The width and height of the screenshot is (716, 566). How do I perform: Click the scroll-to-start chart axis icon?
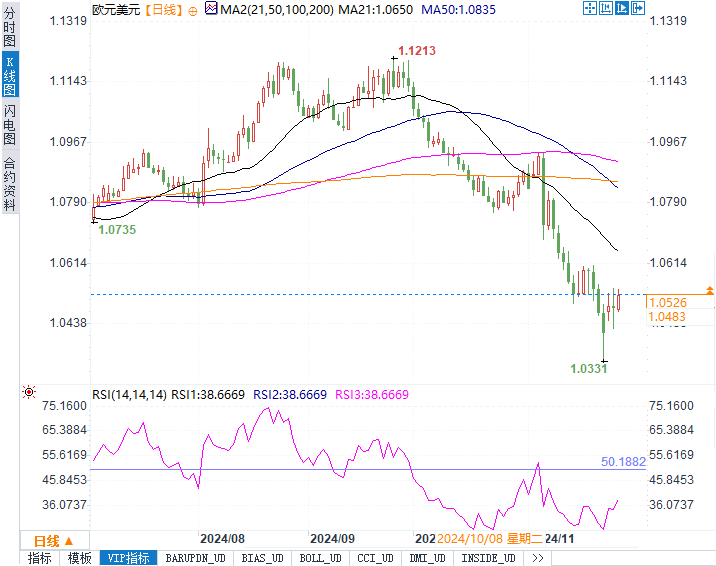pos(606,8)
